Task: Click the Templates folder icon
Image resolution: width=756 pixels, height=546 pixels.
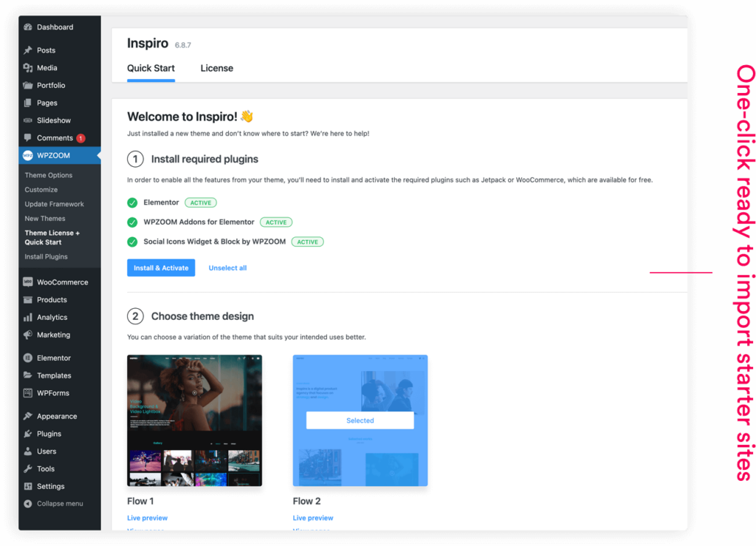Action: coord(28,375)
